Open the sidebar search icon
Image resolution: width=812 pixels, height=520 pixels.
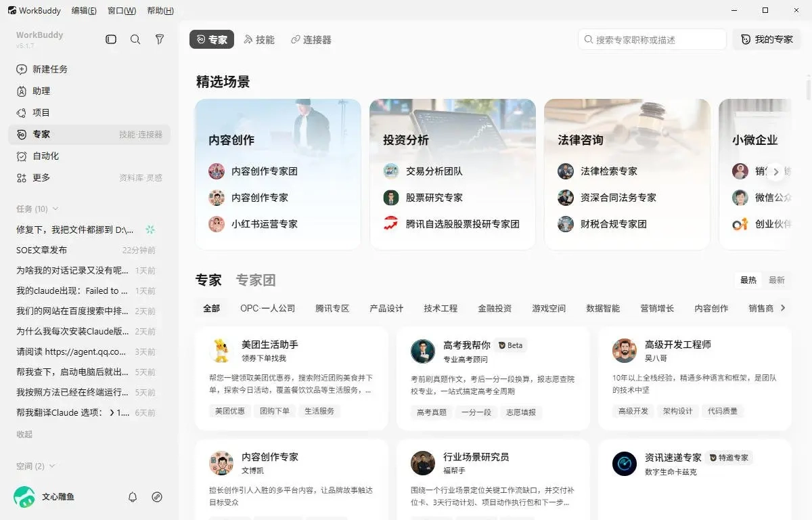(135, 39)
